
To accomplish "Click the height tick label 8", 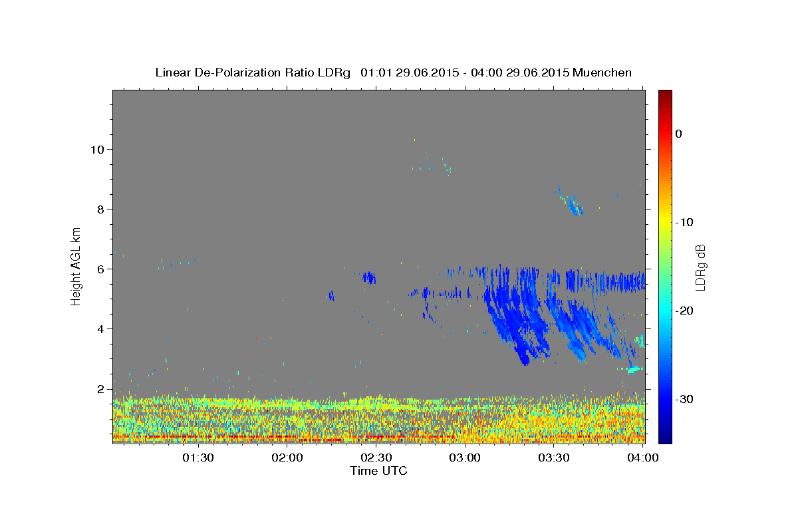I will [x=102, y=209].
